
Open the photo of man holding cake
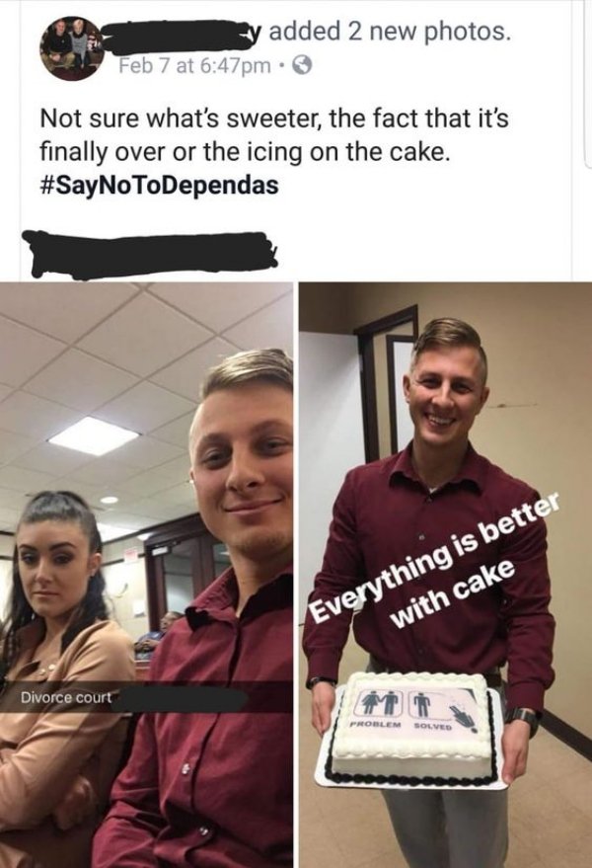(445, 575)
